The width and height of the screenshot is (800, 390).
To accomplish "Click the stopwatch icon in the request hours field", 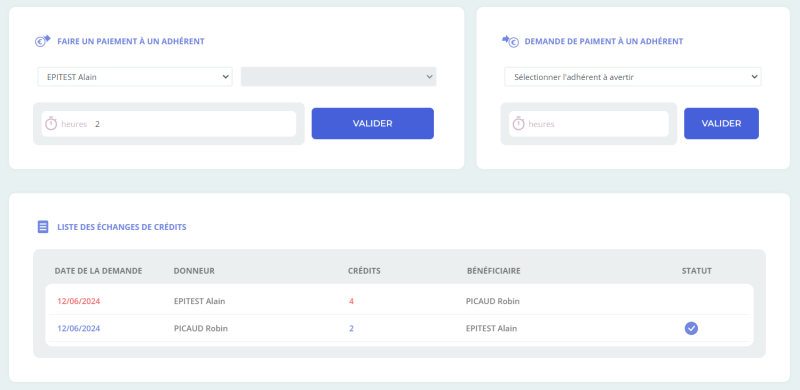I will pyautogui.click(x=518, y=124).
